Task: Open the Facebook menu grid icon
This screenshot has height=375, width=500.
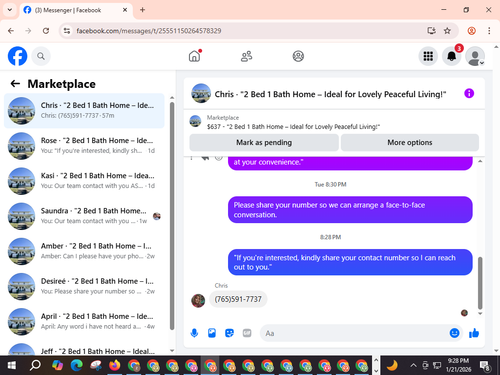Action: pos(428,56)
